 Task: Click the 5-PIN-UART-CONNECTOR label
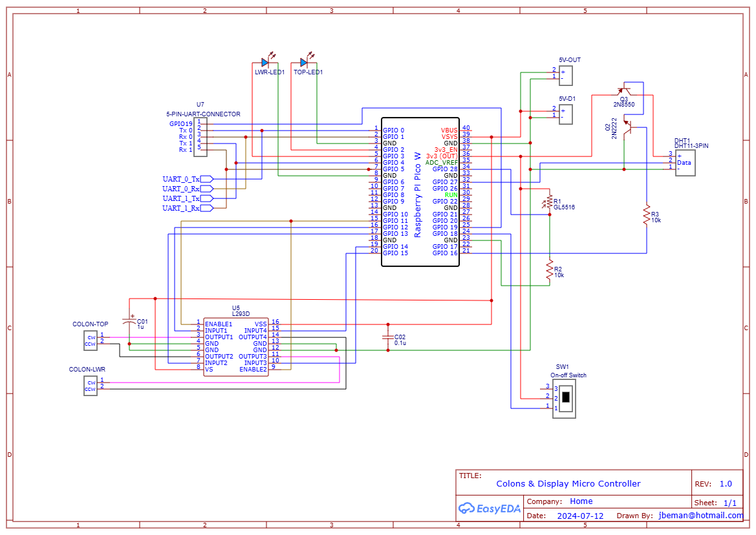click(203, 114)
